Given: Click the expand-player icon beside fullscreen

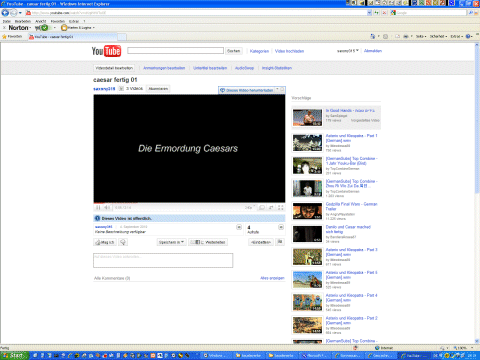Looking at the screenshot, I should pos(271,207).
